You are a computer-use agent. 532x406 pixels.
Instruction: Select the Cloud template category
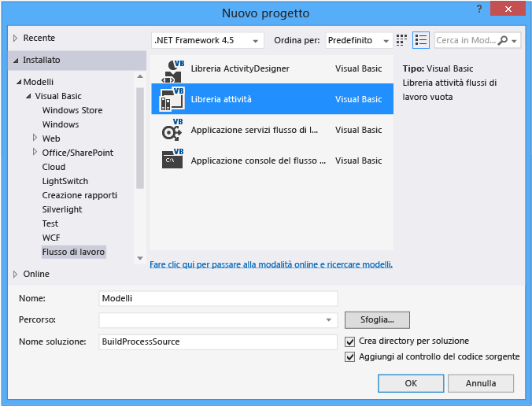[54, 167]
